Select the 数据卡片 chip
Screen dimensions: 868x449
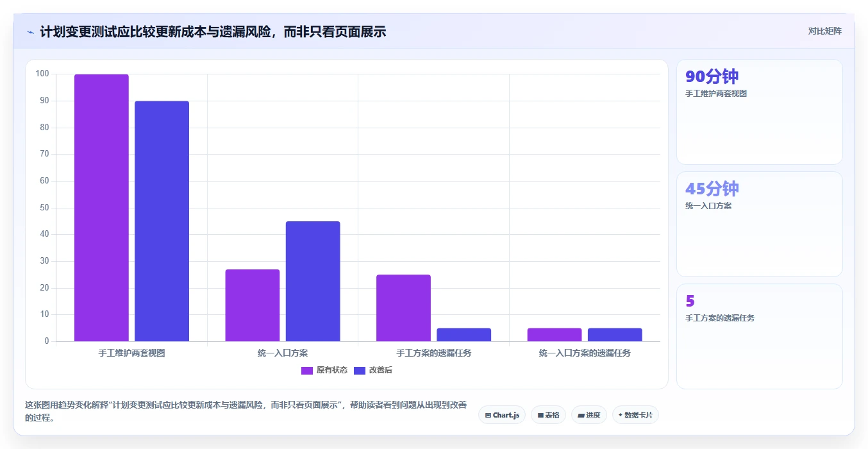click(x=635, y=415)
